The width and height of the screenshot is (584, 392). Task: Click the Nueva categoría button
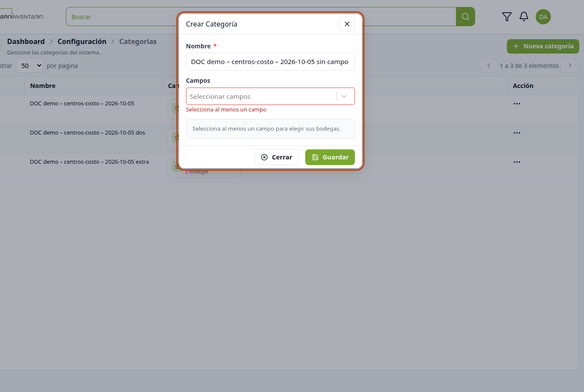tap(543, 46)
